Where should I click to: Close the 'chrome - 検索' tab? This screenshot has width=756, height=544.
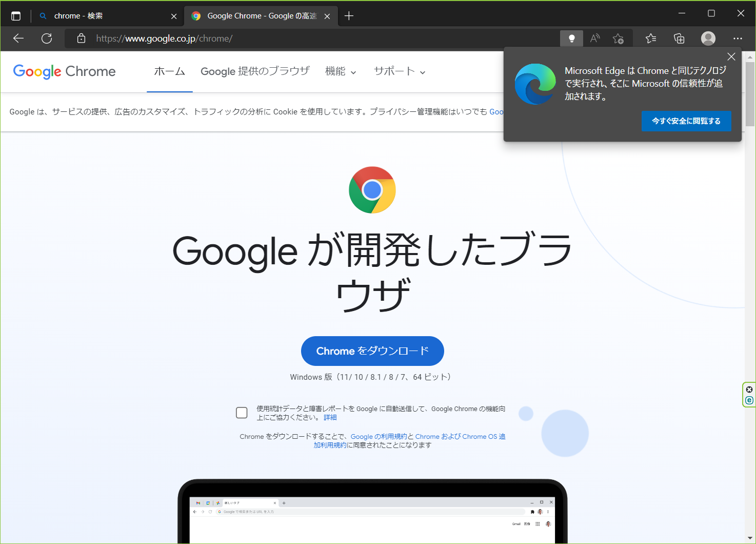[x=174, y=16]
